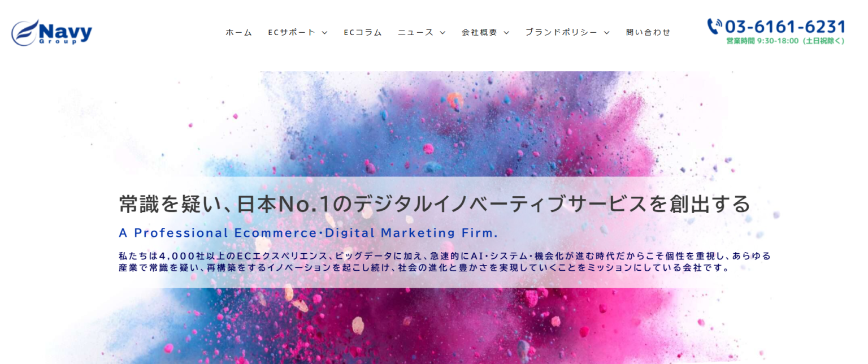
Task: Go to the ホーム page
Action: pyautogui.click(x=238, y=32)
